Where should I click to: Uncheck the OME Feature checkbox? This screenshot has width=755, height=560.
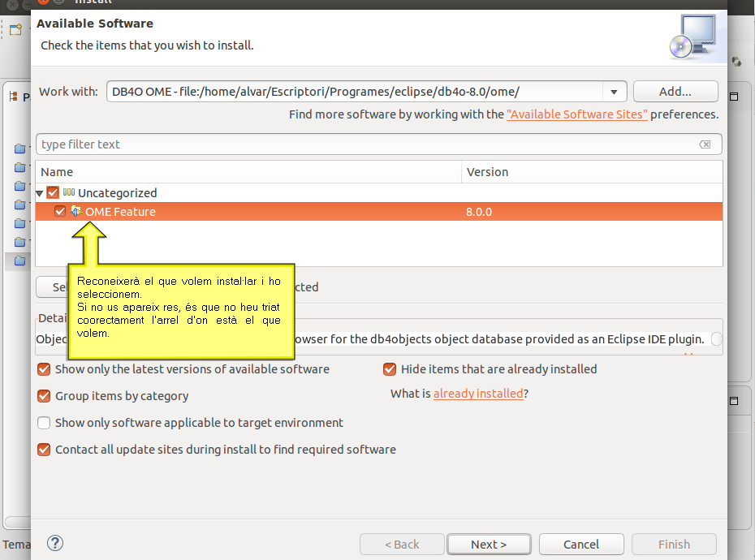pos(60,211)
